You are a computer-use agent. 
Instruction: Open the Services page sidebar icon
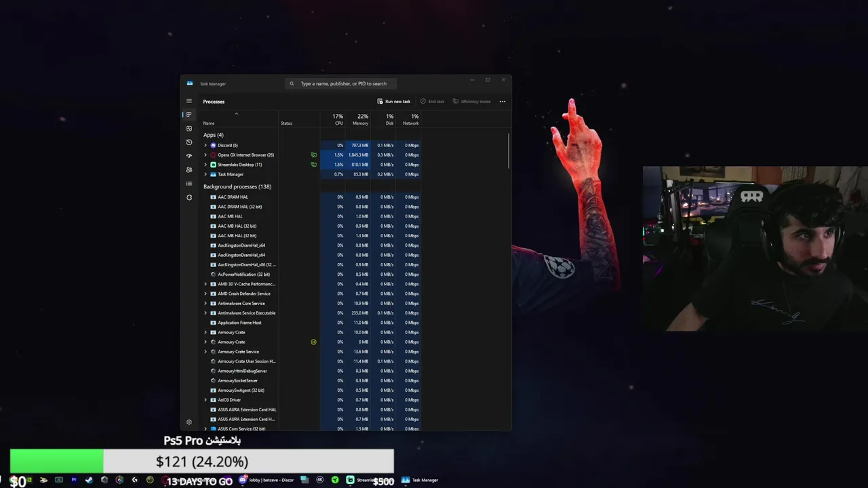pyautogui.click(x=189, y=197)
